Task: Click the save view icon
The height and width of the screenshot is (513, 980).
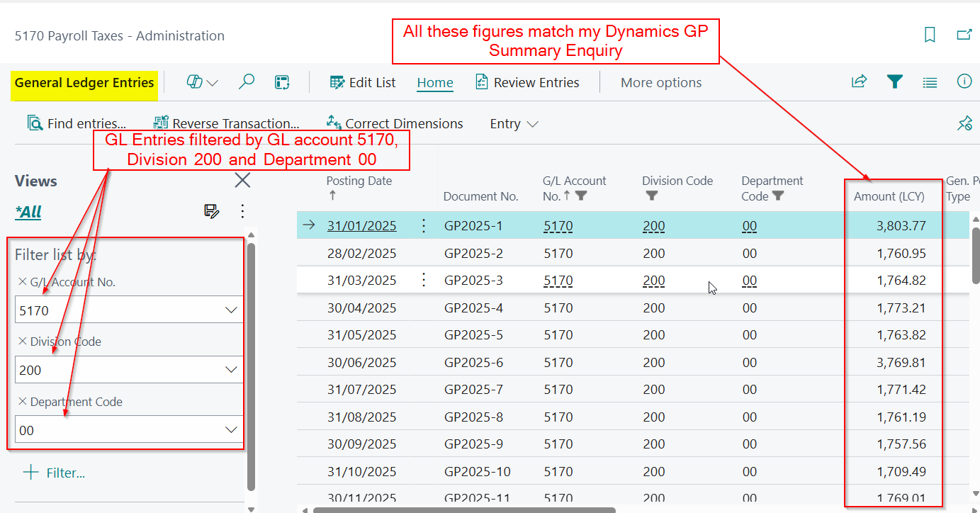Action: [210, 210]
